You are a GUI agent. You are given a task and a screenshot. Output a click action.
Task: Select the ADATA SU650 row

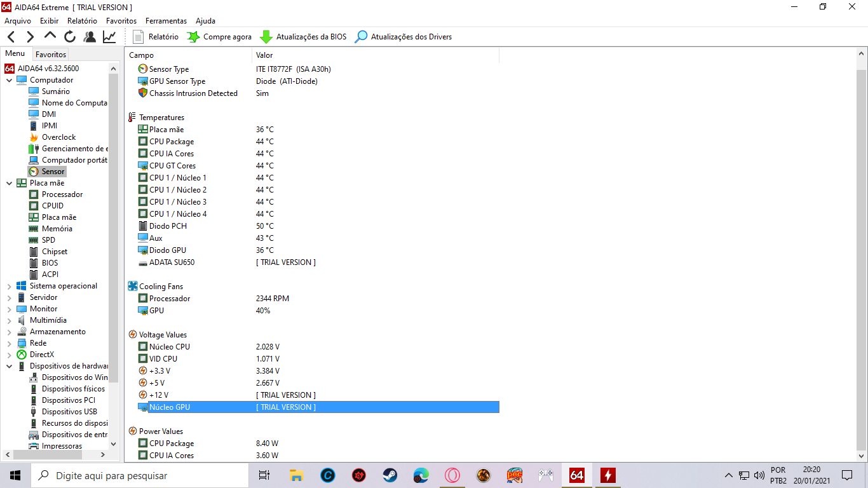point(312,262)
